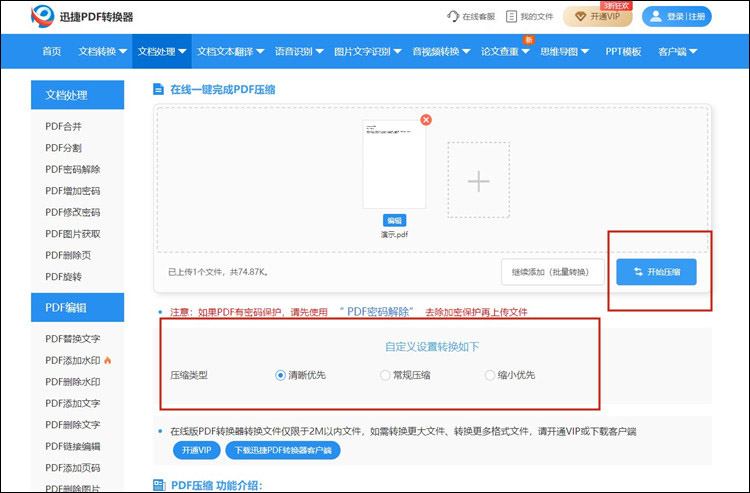Open PDF添加文字 in the sidebar
750x493 pixels.
click(73, 404)
